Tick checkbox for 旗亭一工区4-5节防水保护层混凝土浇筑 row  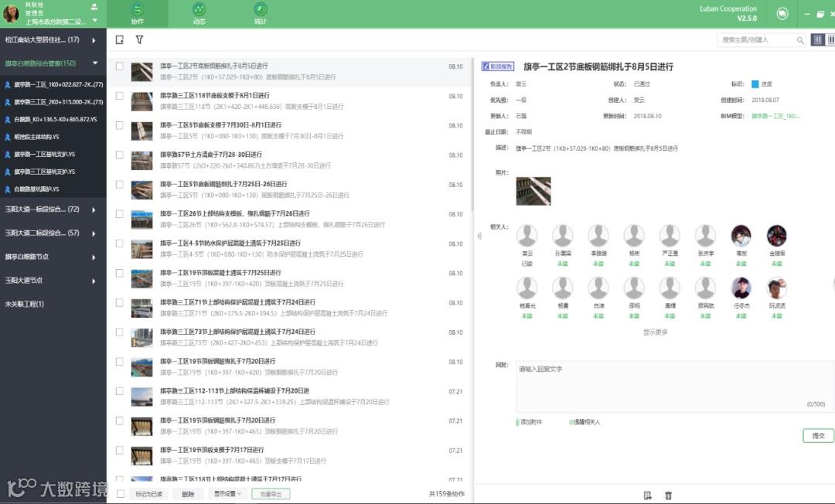coord(120,243)
